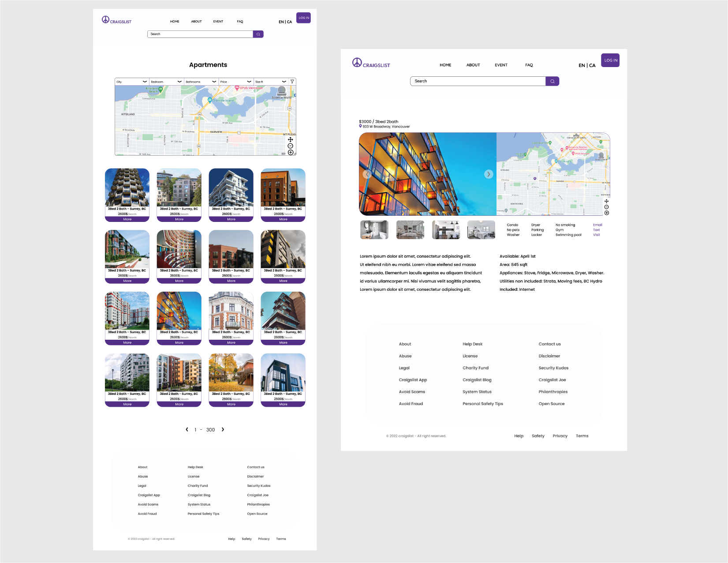
Task: Open the Price filter dropdown
Action: click(236, 82)
